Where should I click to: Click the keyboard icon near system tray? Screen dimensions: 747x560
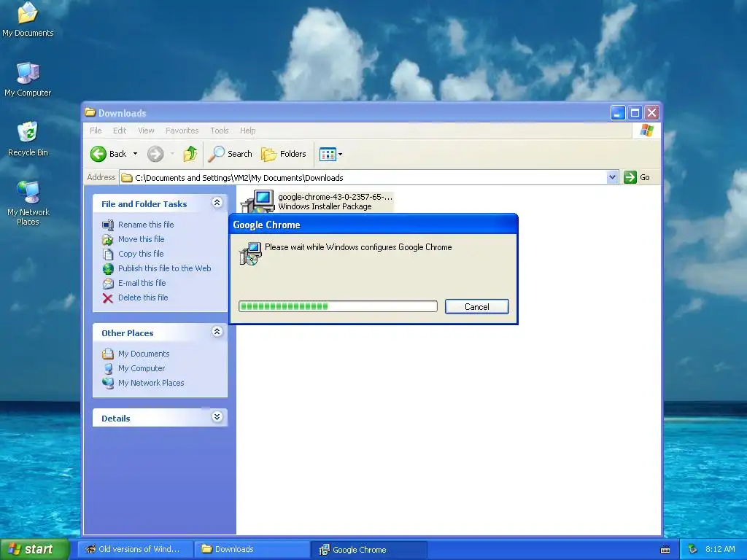click(665, 550)
